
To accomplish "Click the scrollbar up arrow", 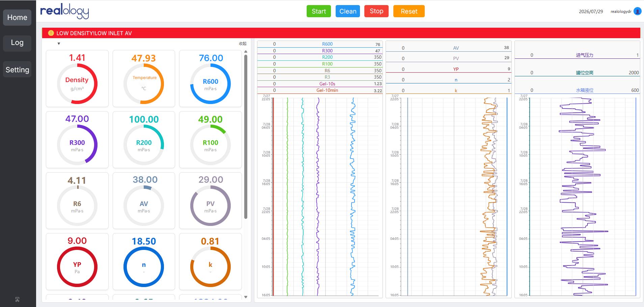I will pyautogui.click(x=246, y=52).
